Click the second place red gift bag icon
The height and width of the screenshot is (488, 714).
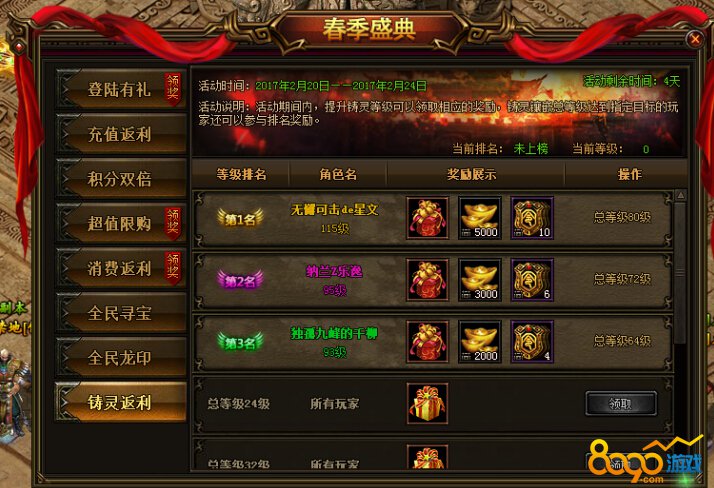tap(427, 280)
